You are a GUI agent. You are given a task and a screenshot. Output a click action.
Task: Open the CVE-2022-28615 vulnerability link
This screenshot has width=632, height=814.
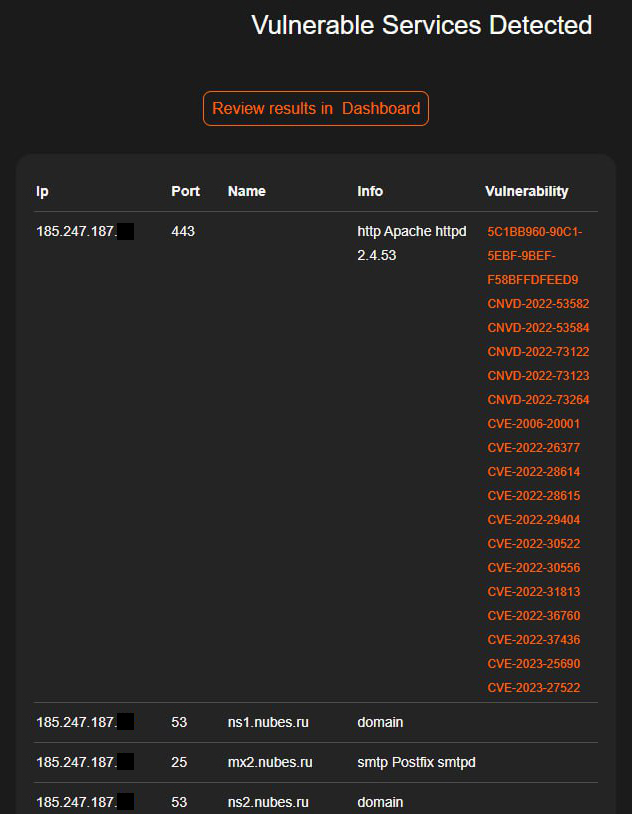(x=534, y=496)
